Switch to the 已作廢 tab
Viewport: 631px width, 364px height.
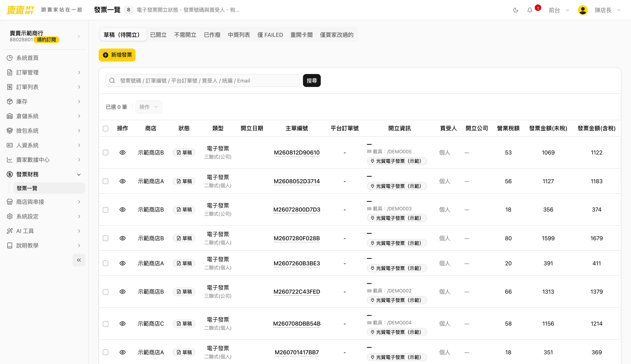(212, 35)
